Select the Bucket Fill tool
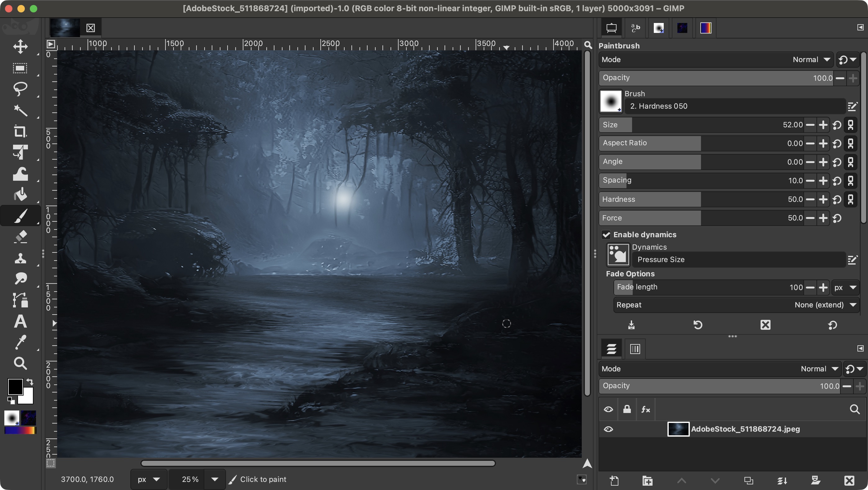Screen dimensions: 868x490 point(20,194)
